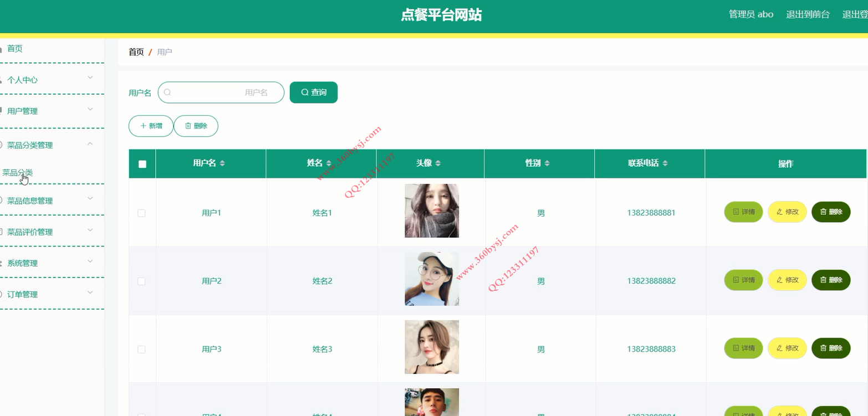Click 管理员 abo in the header
The height and width of the screenshot is (416, 868).
(751, 14)
